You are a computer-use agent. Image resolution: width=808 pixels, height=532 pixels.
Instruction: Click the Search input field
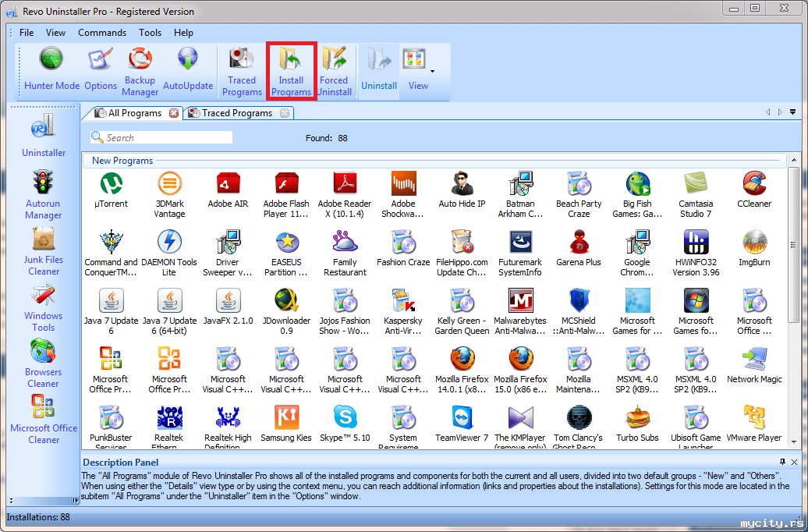(161, 137)
